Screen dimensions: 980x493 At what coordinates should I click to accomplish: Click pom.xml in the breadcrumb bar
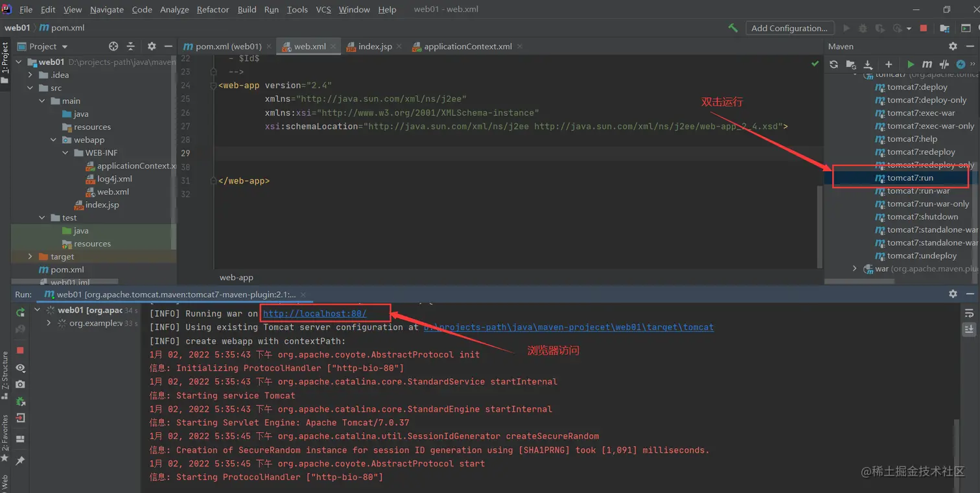point(62,28)
